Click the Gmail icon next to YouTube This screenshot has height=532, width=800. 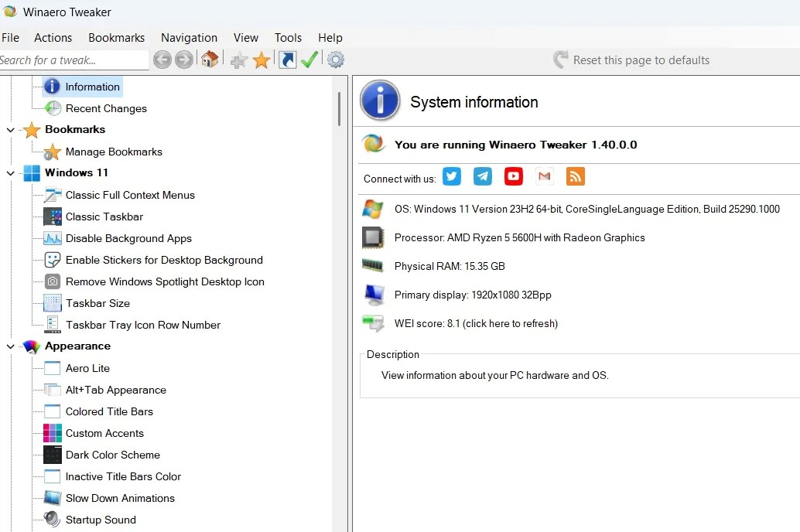(x=544, y=176)
